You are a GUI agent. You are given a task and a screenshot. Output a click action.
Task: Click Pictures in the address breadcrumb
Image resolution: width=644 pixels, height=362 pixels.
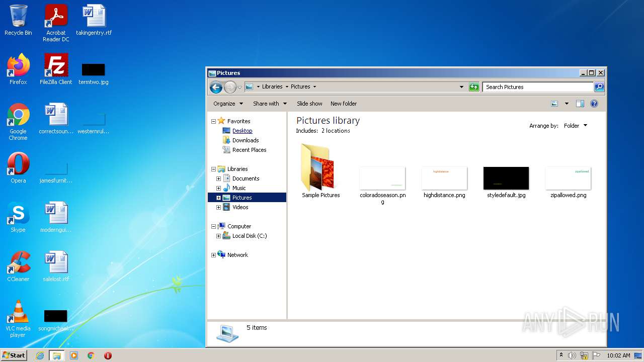(300, 87)
